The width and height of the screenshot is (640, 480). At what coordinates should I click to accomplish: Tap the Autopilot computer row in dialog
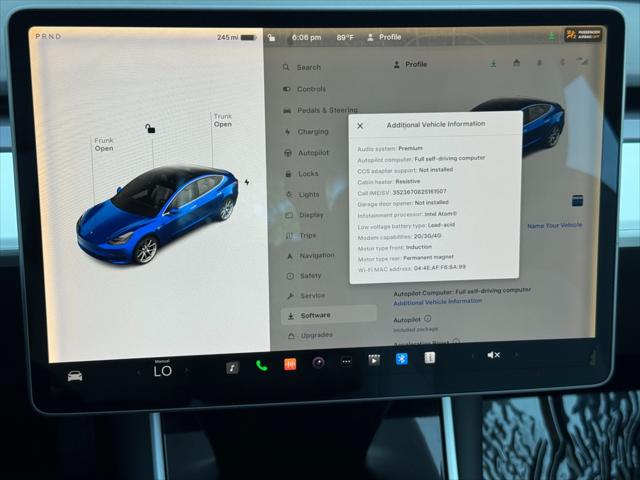[x=421, y=159]
